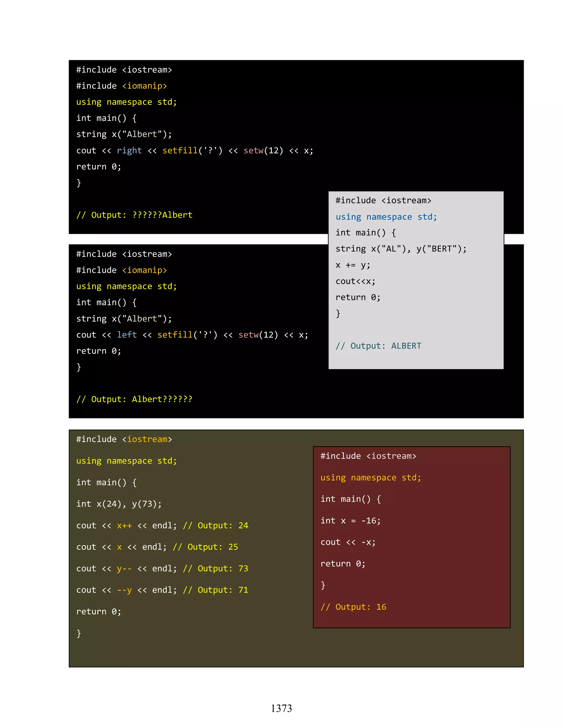Select the 'cout << -x;' line
Viewport: 563px width, 728px height.
pos(348,542)
